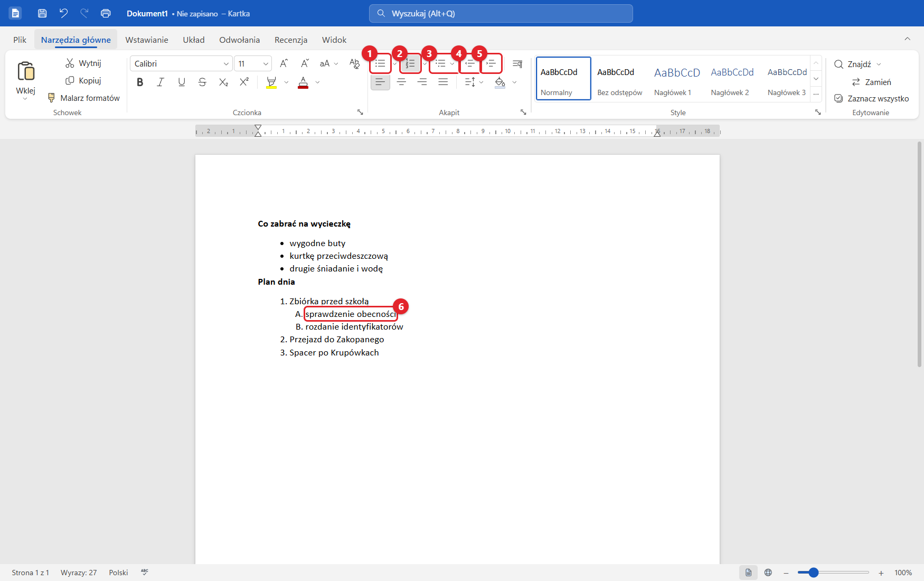Click the numbered list button
The height and width of the screenshot is (581, 924).
pyautogui.click(x=410, y=63)
